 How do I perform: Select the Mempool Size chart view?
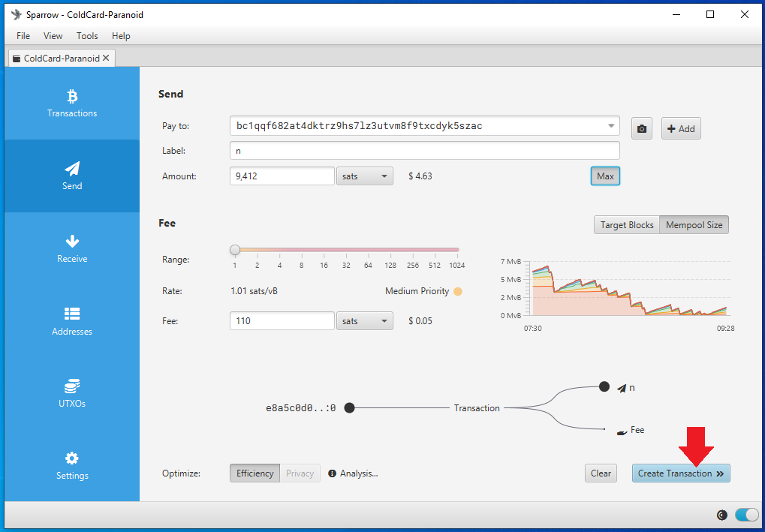694,225
